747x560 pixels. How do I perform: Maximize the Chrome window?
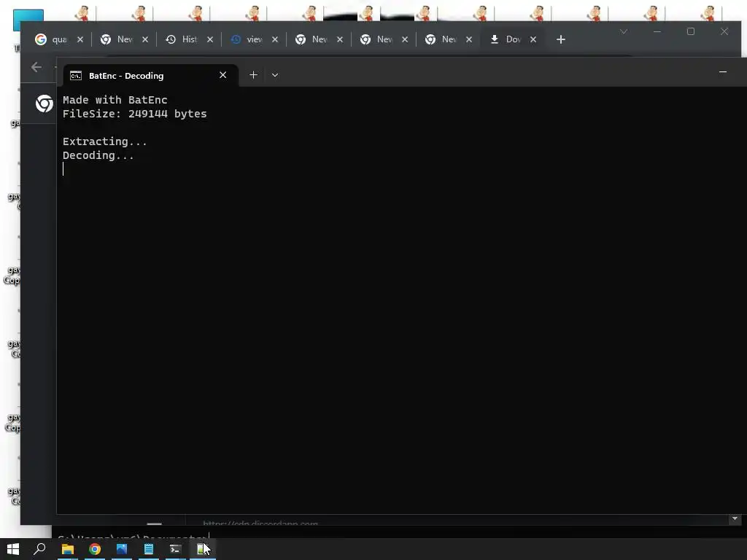(x=691, y=31)
